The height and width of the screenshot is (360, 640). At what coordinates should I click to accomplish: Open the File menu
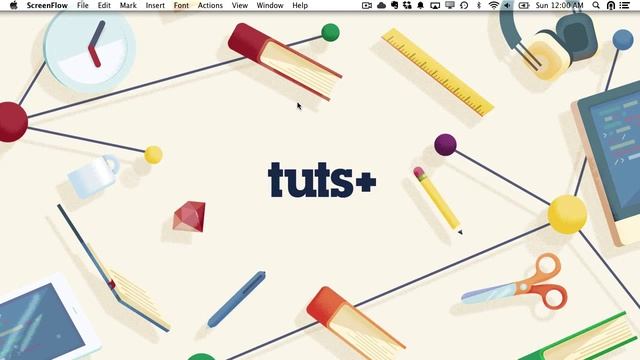[x=82, y=5]
